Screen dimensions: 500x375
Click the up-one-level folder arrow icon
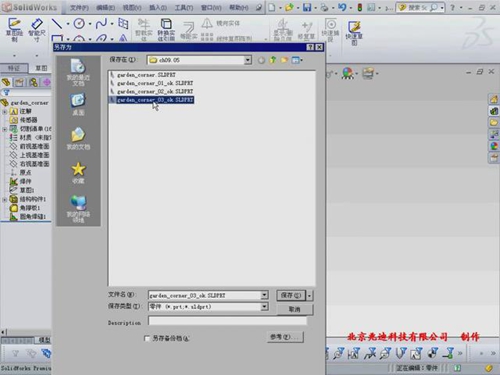(273, 60)
